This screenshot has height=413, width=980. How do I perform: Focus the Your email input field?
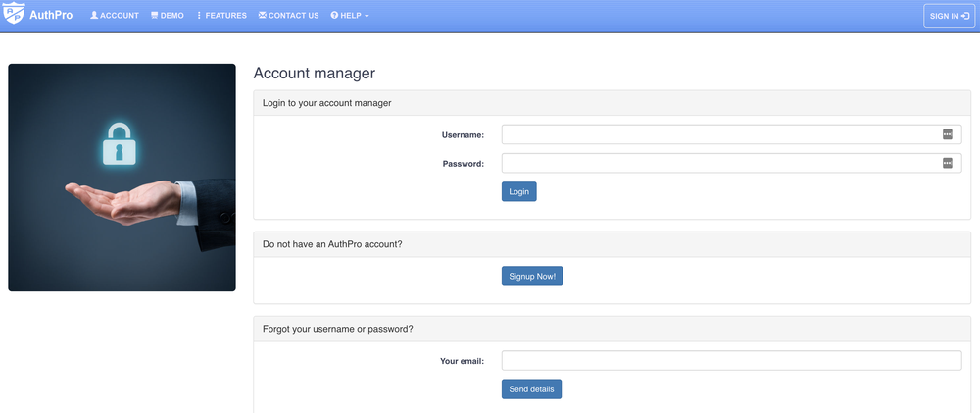731,360
